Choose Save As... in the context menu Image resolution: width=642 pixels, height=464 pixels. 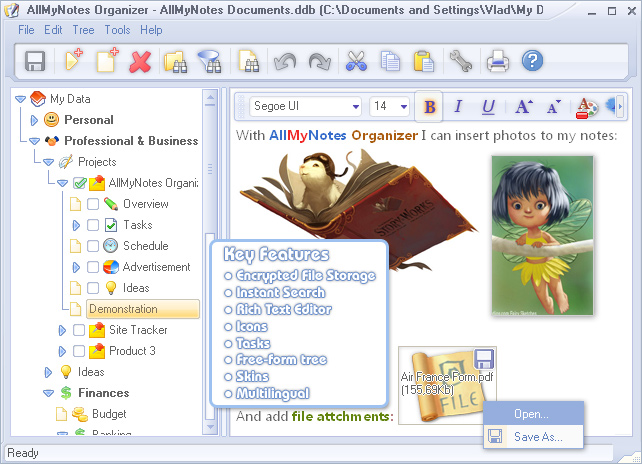point(533,437)
